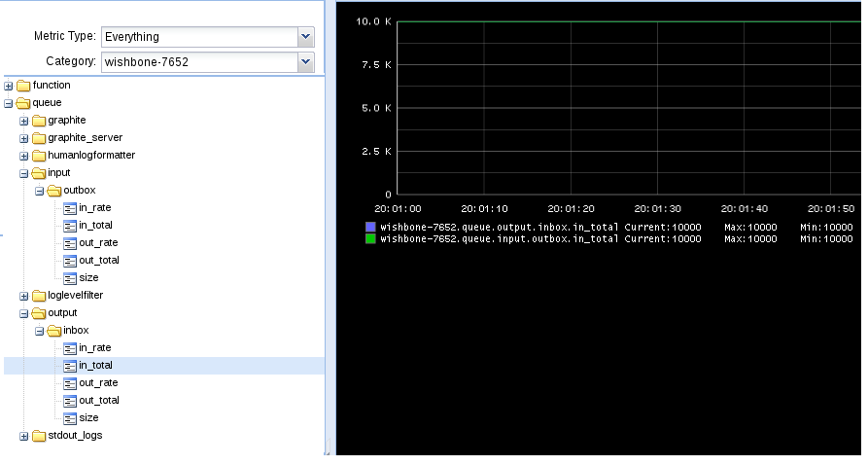Click the in_rate metric icon under outbox
The height and width of the screenshot is (465, 868).
[x=70, y=208]
